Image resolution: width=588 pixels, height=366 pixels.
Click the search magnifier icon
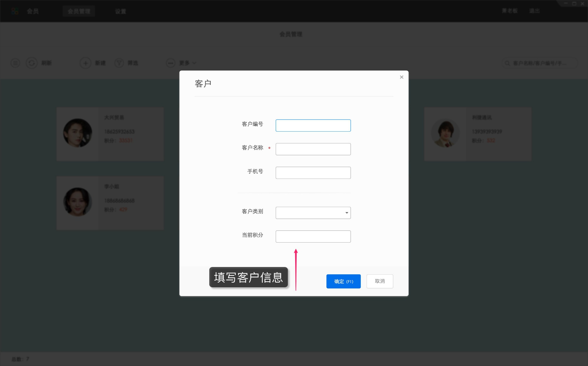pyautogui.click(x=507, y=63)
